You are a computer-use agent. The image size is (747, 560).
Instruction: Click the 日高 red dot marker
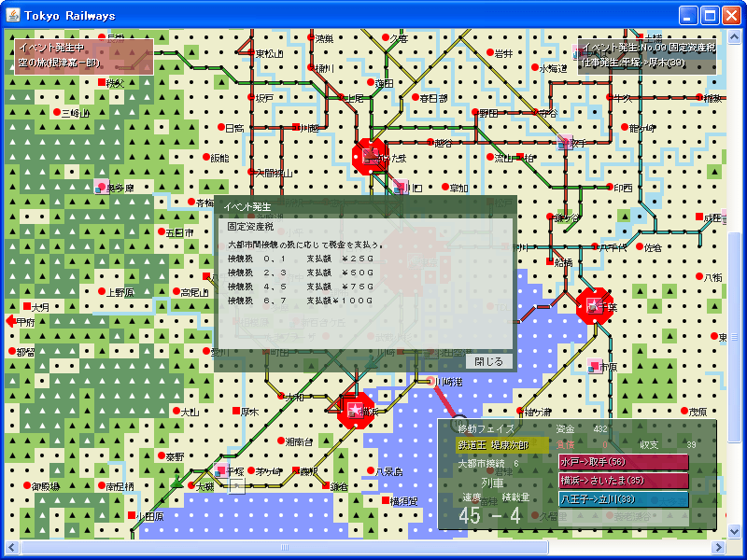click(221, 127)
